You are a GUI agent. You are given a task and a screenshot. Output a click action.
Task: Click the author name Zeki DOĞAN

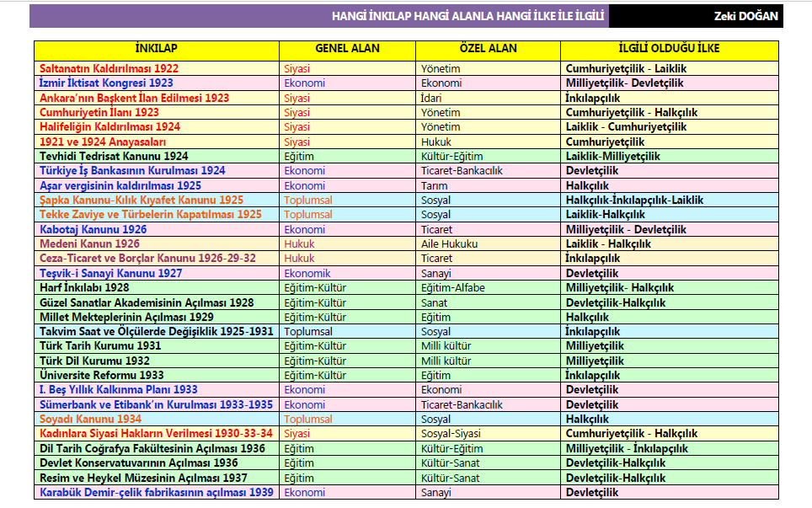click(x=746, y=16)
